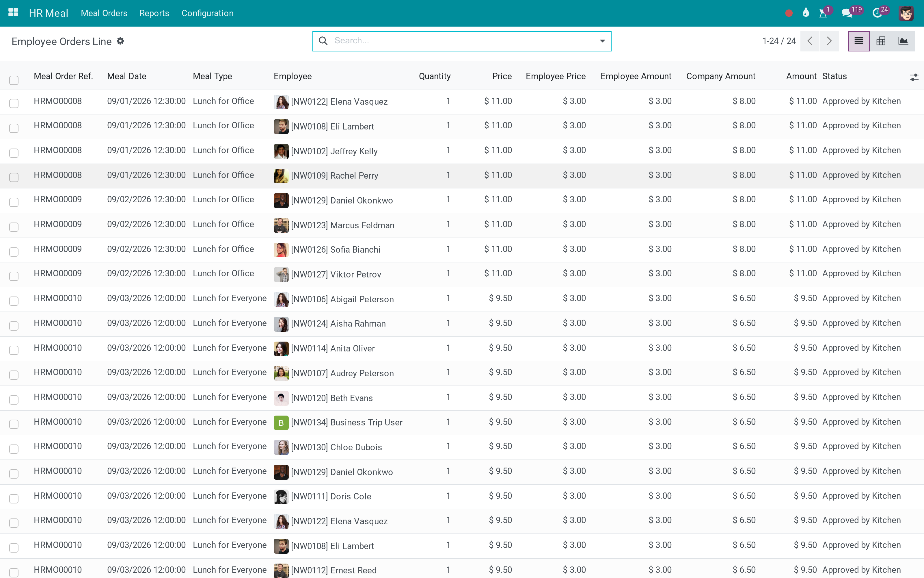Sort by Meal Type column header
Screen dimensions: 924x578
tap(212, 76)
